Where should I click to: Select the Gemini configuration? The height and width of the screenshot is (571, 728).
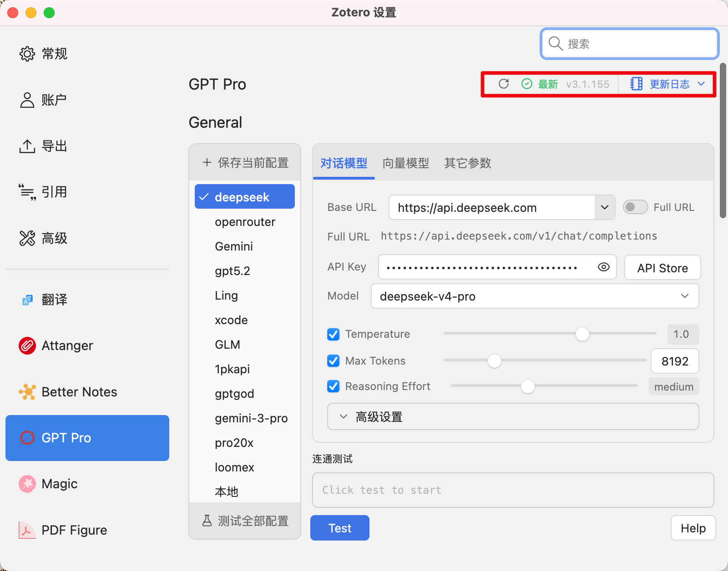pos(245,246)
